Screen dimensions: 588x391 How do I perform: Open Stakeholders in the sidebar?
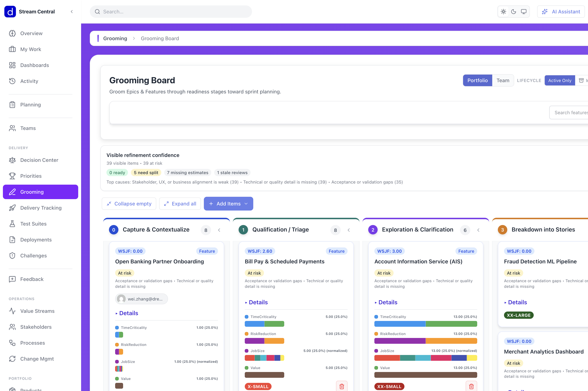pos(40,327)
